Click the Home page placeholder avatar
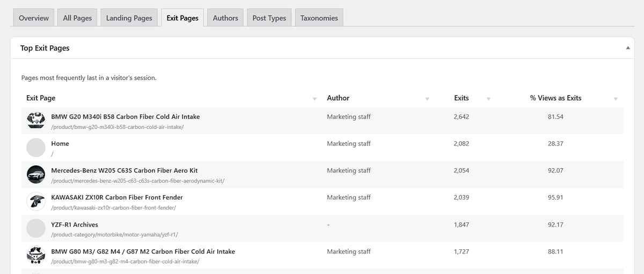Viewport: 644px width, 274px height. pyautogui.click(x=35, y=148)
